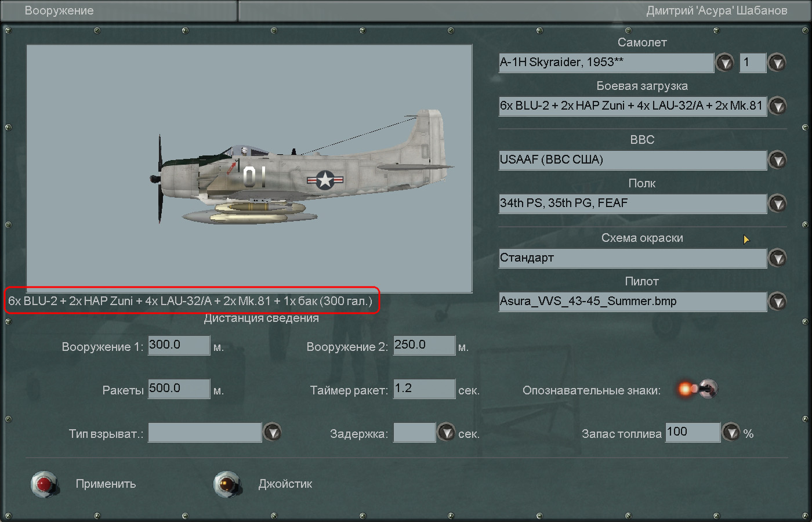Click the Asura_VVS_43-45_Summer.bmp field

pos(633,302)
